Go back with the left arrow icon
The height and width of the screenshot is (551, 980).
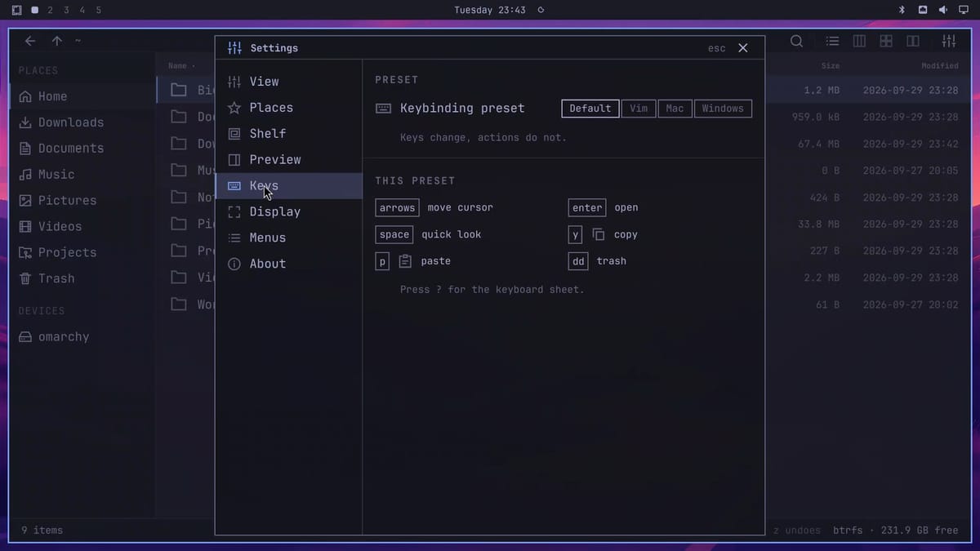pyautogui.click(x=30, y=41)
